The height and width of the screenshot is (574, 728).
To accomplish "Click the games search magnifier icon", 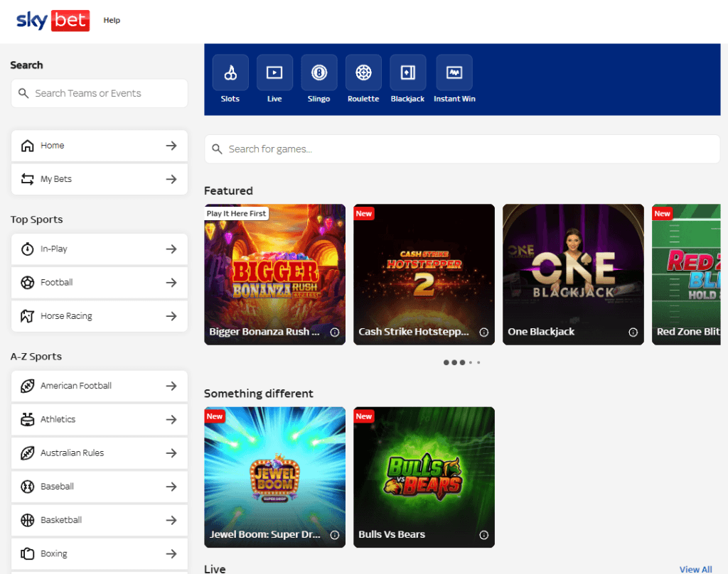I will click(217, 149).
